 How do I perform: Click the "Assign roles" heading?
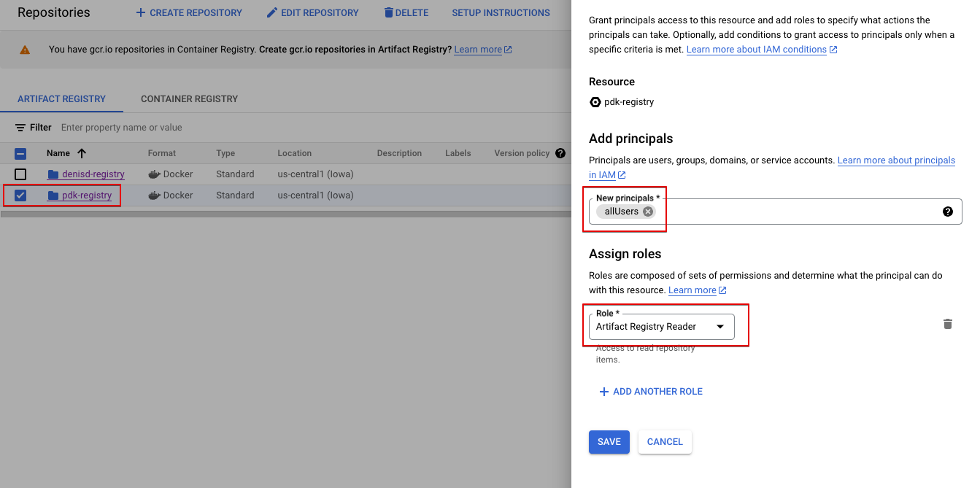click(x=625, y=254)
